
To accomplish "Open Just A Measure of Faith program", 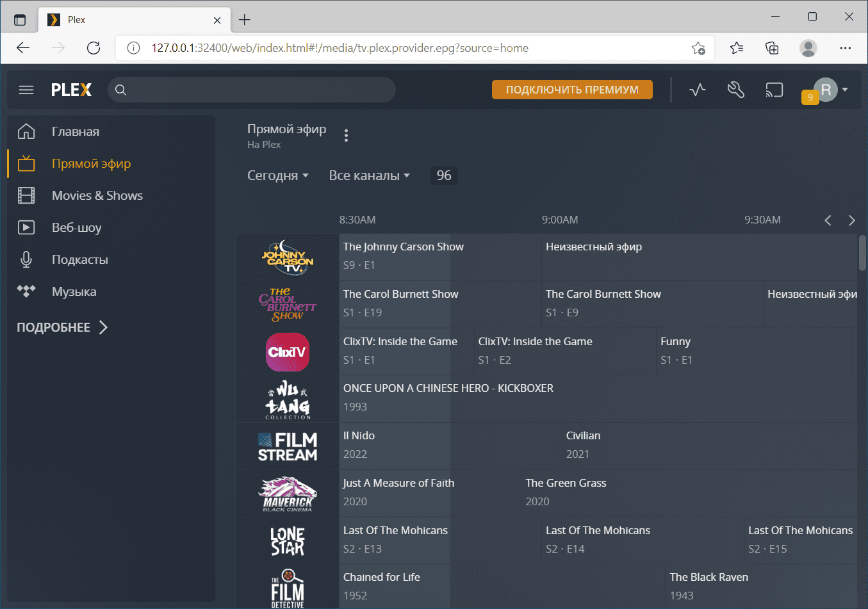I will pos(430,493).
